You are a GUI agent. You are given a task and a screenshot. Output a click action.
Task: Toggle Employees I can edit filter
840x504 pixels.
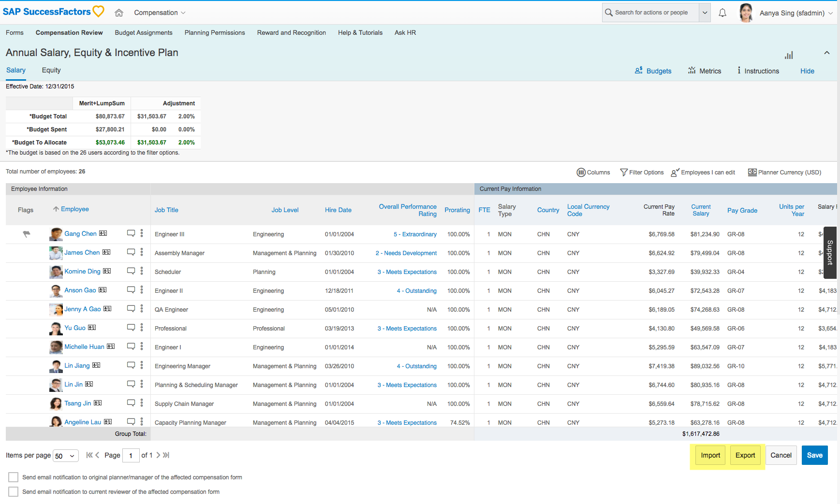(x=703, y=173)
